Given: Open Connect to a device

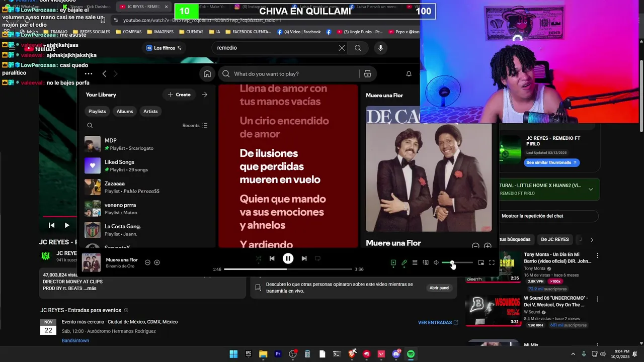Looking at the screenshot, I should (426, 262).
